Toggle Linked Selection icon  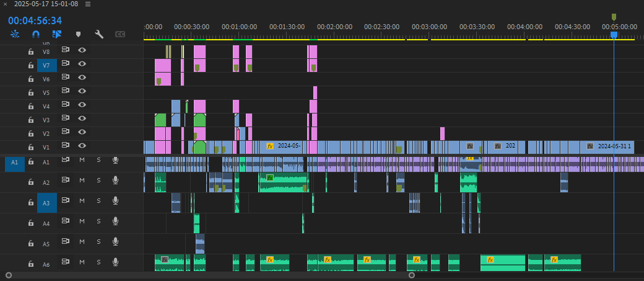[x=56, y=33]
